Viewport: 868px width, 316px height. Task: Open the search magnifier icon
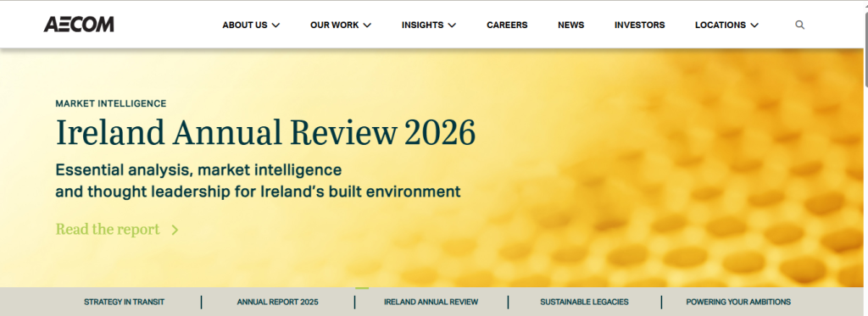click(799, 25)
